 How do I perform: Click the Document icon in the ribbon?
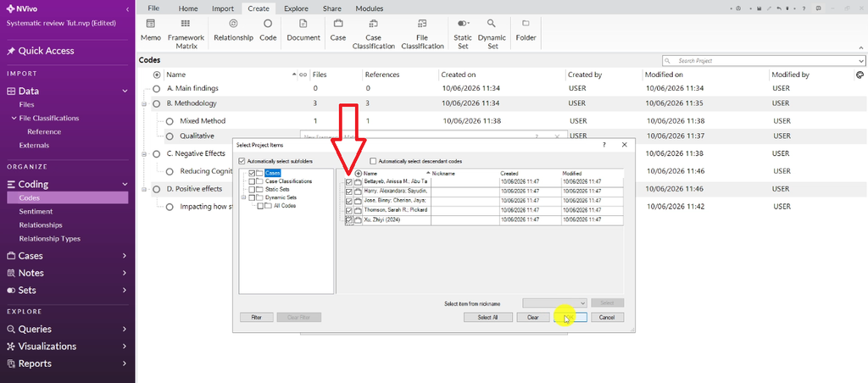point(303,24)
